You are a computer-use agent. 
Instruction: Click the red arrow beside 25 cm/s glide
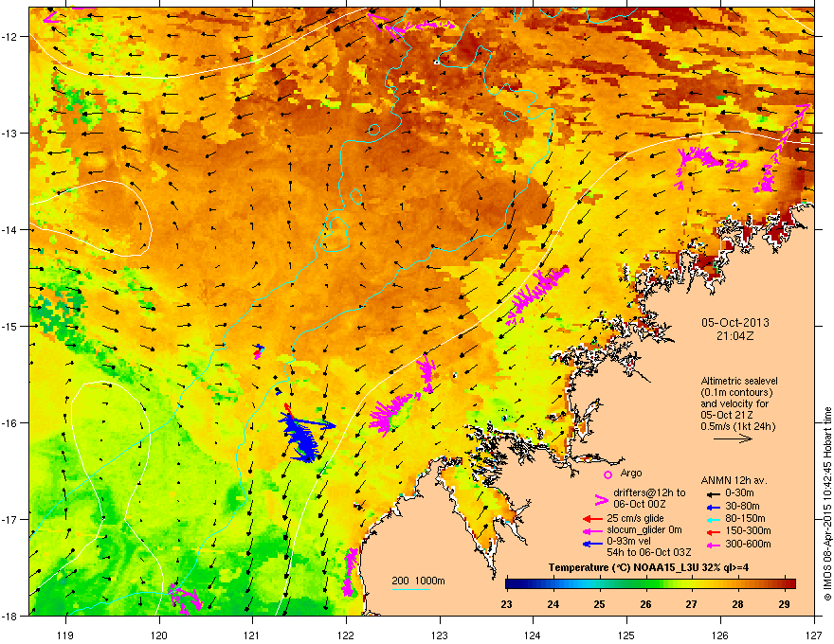point(592,519)
